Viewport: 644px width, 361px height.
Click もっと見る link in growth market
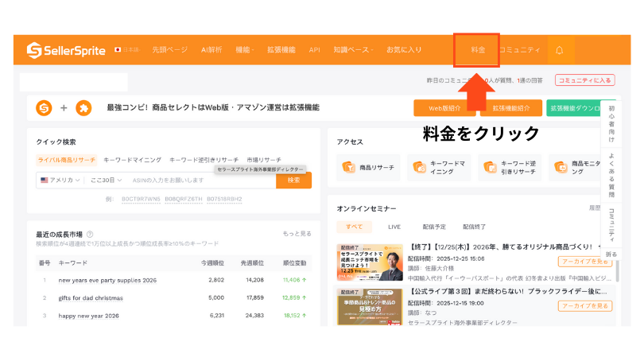[297, 234]
